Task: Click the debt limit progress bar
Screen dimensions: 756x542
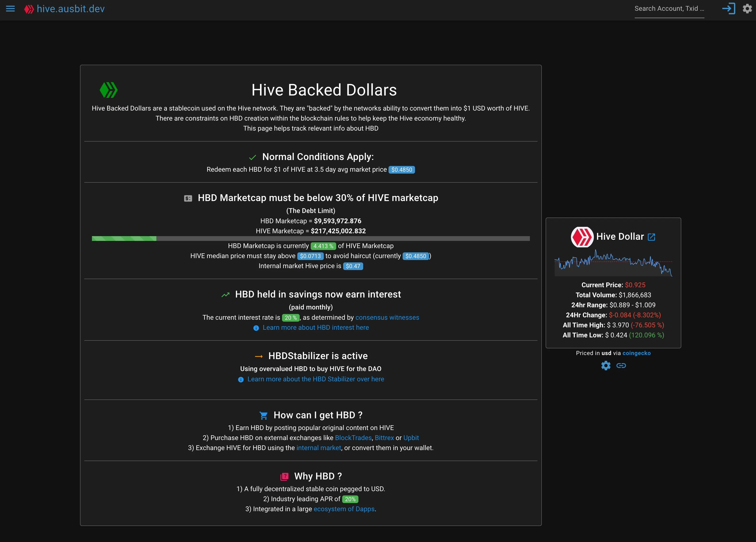Action: (x=311, y=238)
